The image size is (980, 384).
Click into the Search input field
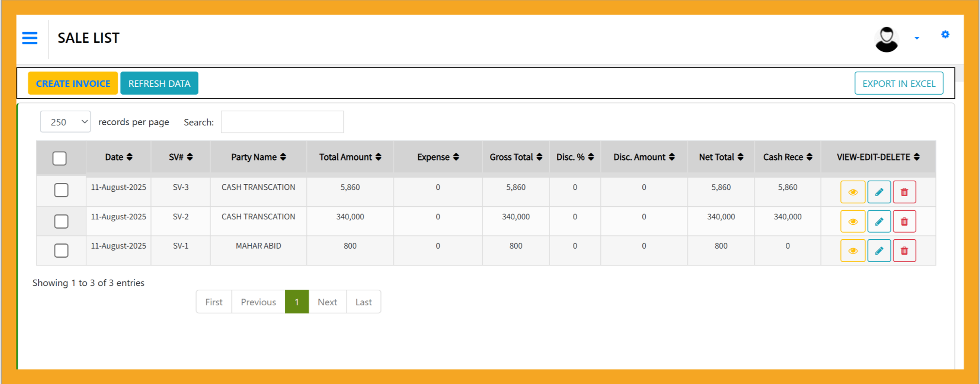coord(282,122)
